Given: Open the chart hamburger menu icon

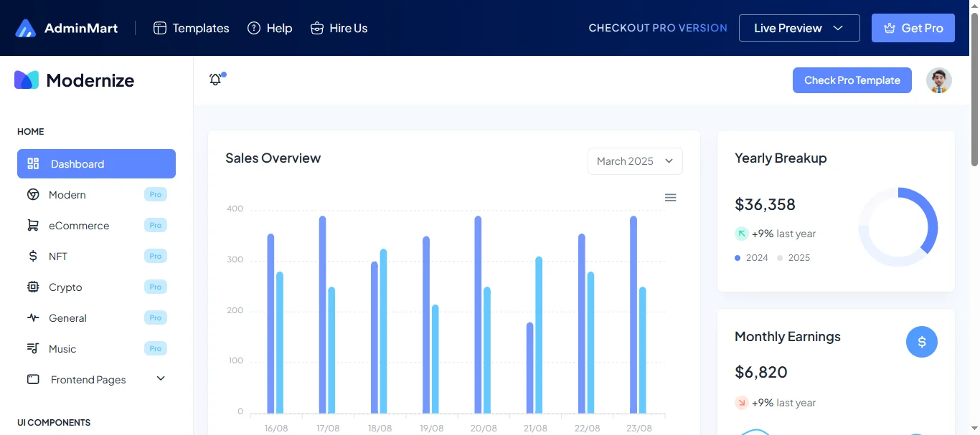Looking at the screenshot, I should pos(670,198).
